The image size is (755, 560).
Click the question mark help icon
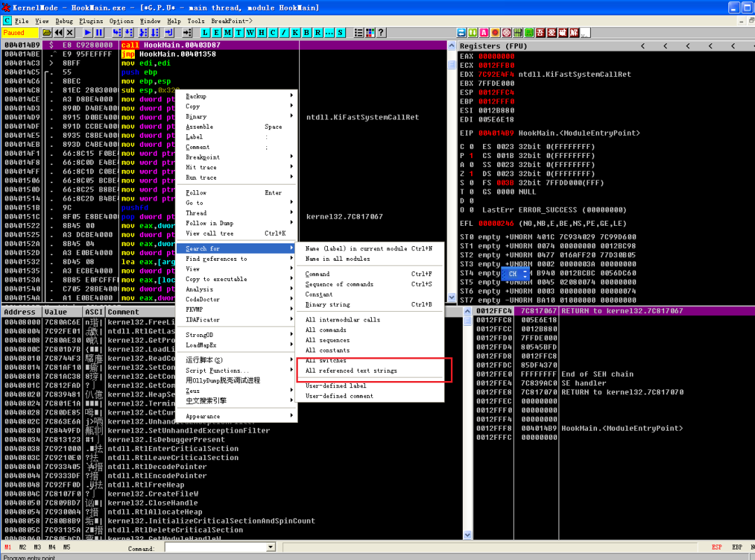pyautogui.click(x=381, y=33)
